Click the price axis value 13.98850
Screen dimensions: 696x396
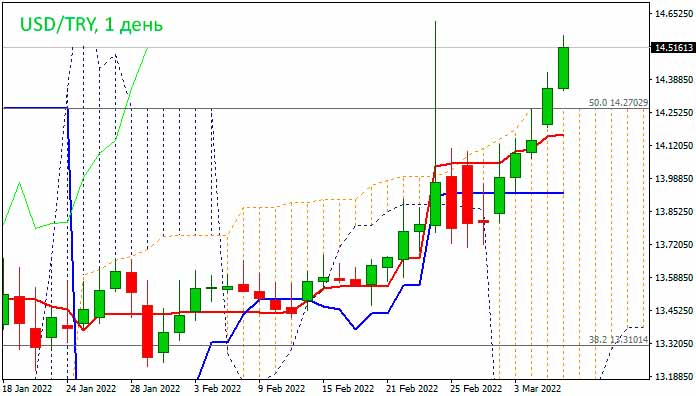[674, 178]
